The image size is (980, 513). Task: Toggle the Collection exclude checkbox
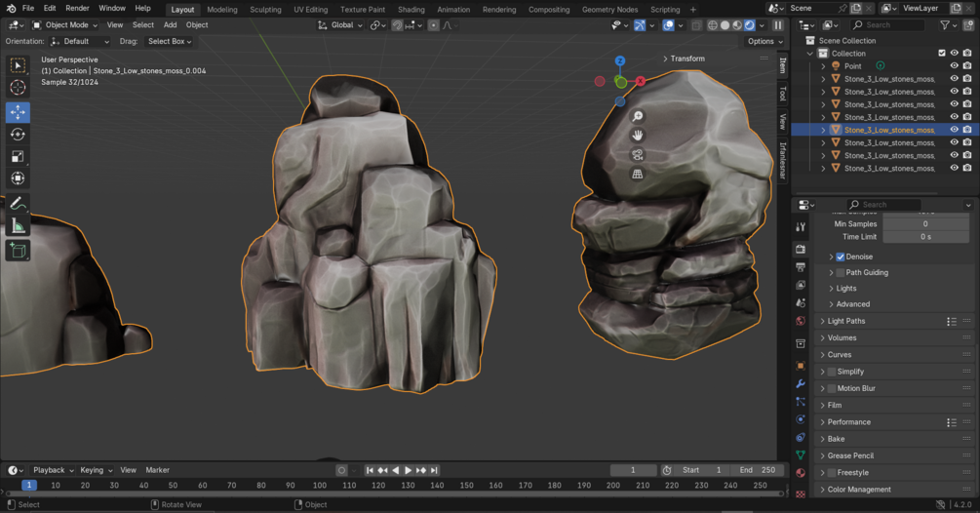click(942, 53)
